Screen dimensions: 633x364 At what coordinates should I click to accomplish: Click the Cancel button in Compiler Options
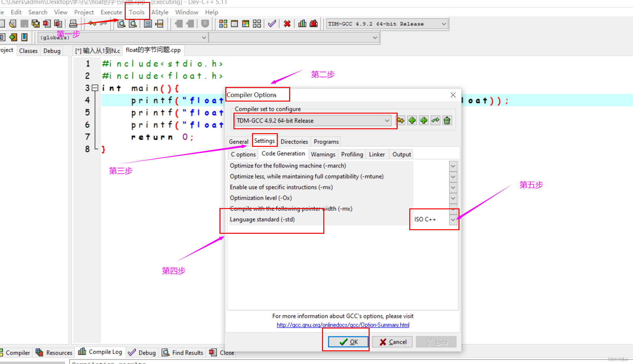[x=392, y=342]
